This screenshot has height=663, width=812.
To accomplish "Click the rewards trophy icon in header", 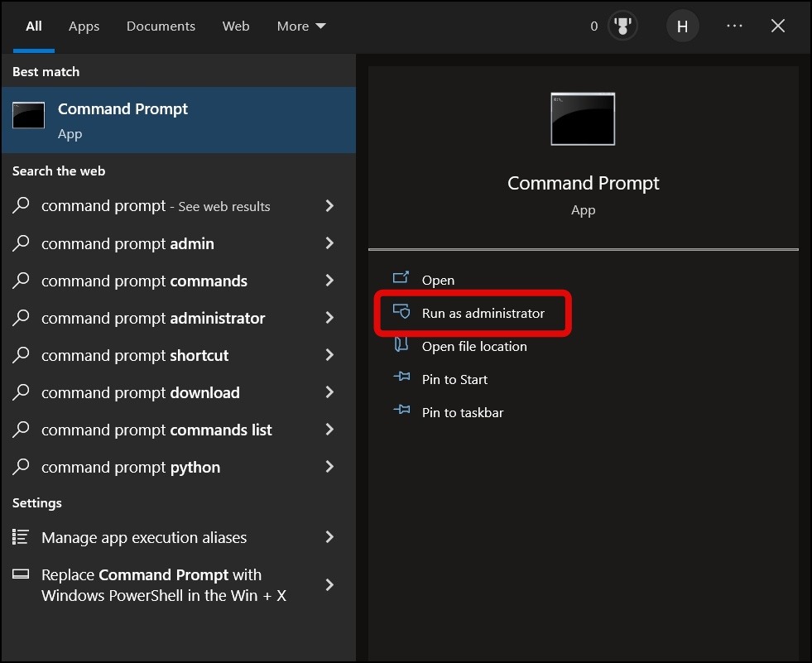I will (622, 26).
